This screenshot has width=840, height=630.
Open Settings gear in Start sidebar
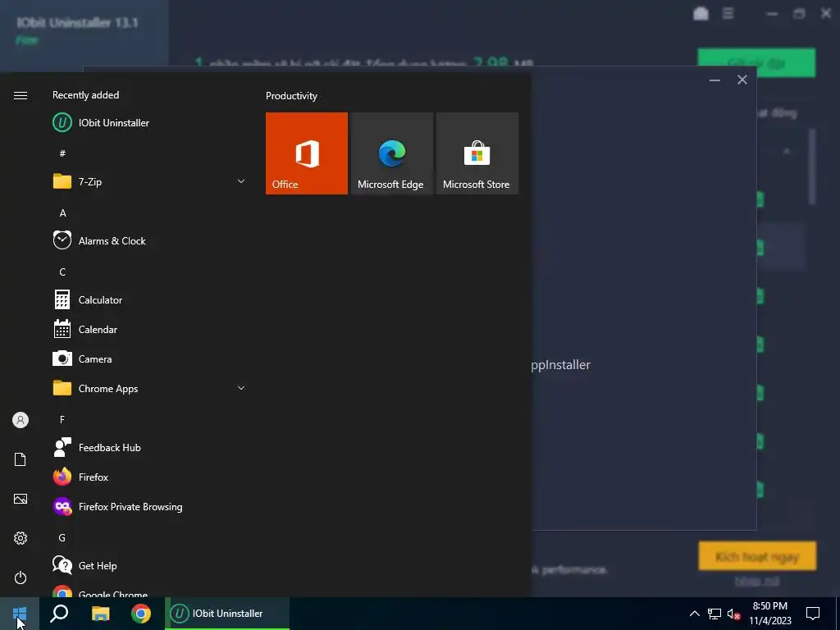pos(21,538)
